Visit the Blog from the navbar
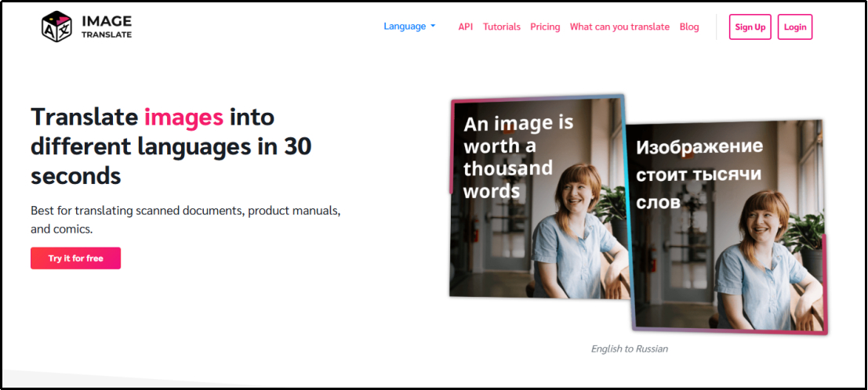 [x=689, y=27]
